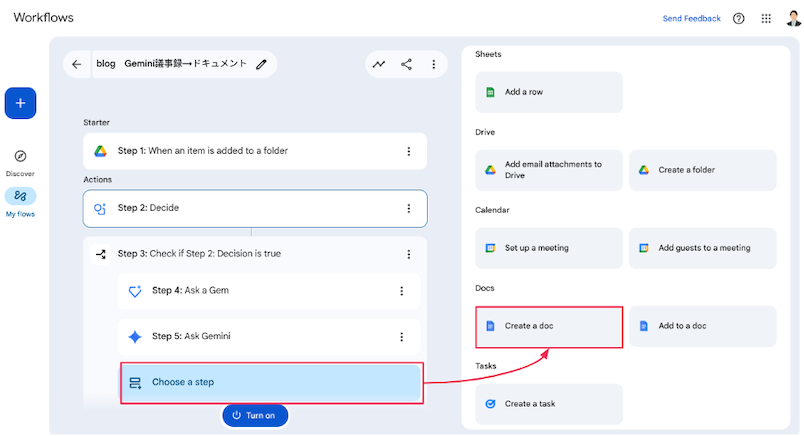
Task: Choose Create a folder action
Action: pyautogui.click(x=702, y=170)
